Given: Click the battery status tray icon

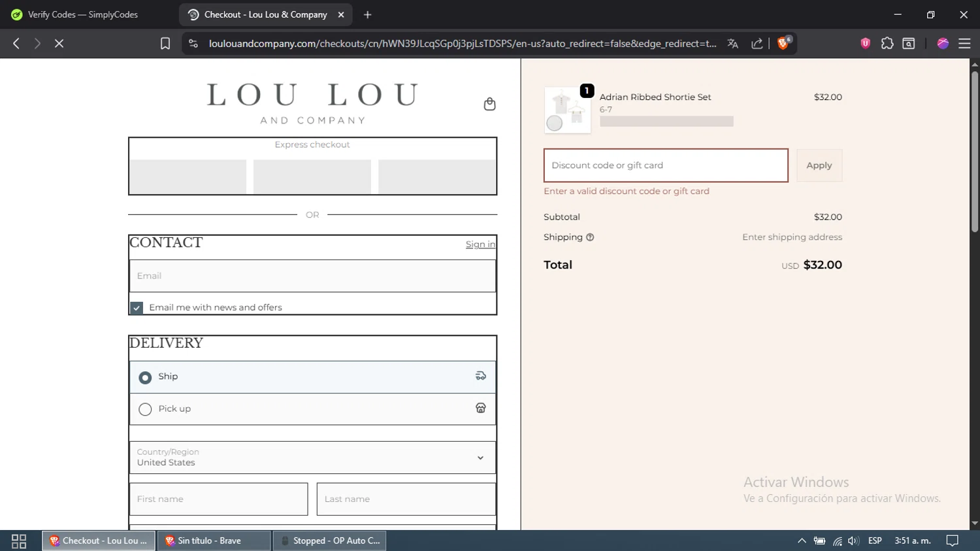Looking at the screenshot, I should pyautogui.click(x=819, y=541).
